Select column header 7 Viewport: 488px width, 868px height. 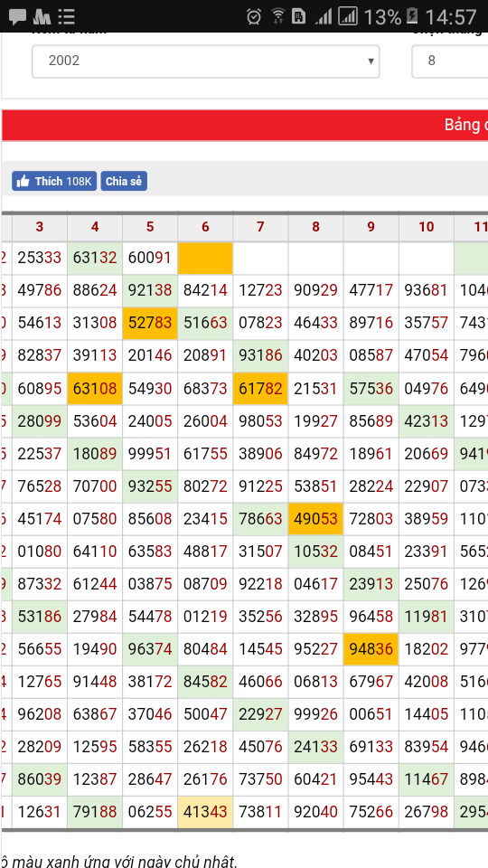click(x=260, y=227)
